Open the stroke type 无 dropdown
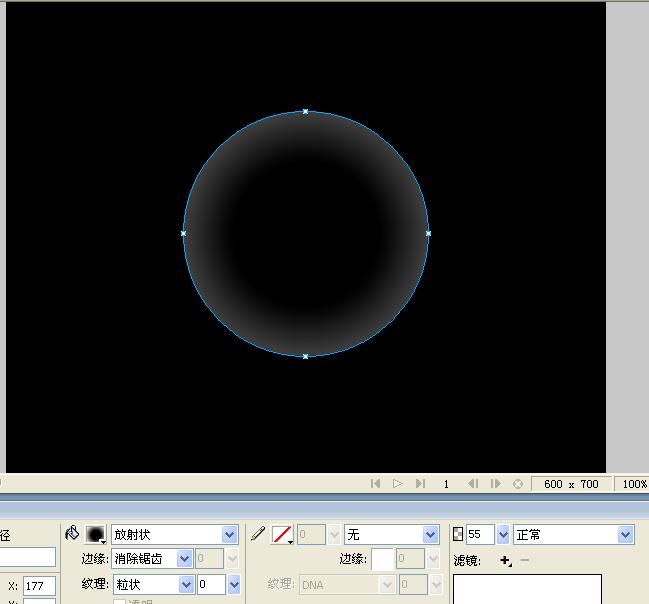 click(x=392, y=534)
